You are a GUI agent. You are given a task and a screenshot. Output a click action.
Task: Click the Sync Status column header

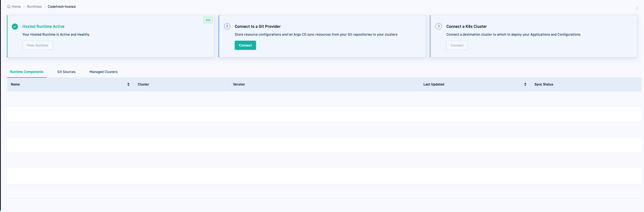click(x=544, y=84)
